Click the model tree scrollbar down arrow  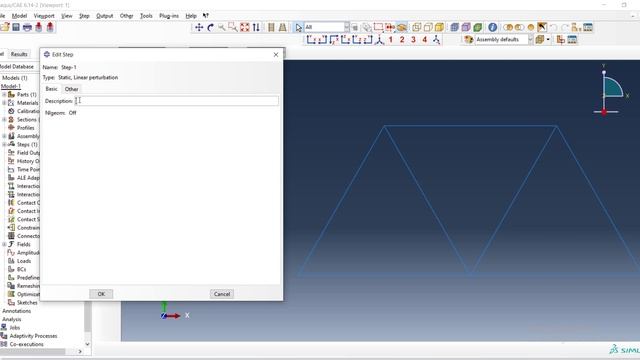point(87,344)
